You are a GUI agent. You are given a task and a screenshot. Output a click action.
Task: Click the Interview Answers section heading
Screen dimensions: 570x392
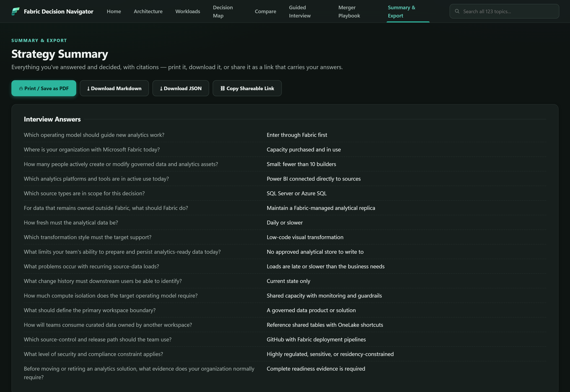coord(52,119)
